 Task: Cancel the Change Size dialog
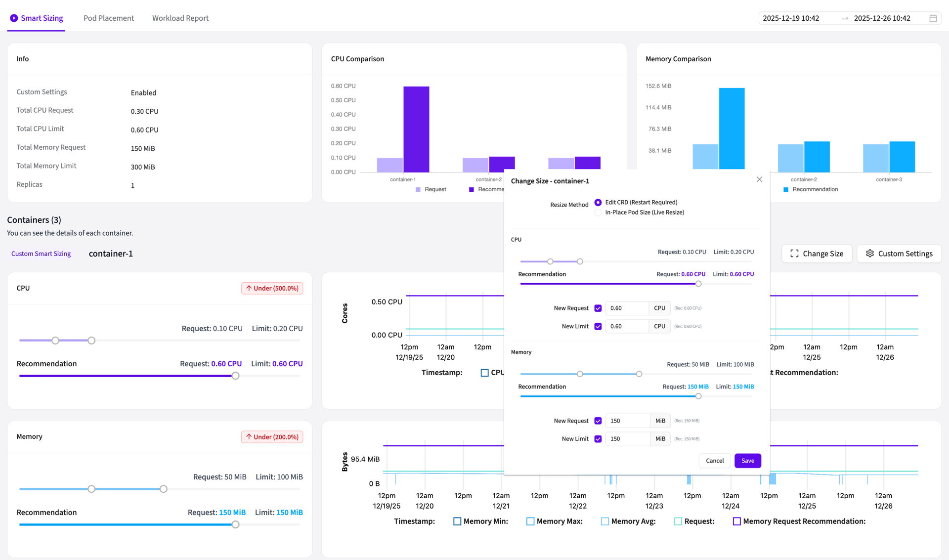(x=715, y=461)
